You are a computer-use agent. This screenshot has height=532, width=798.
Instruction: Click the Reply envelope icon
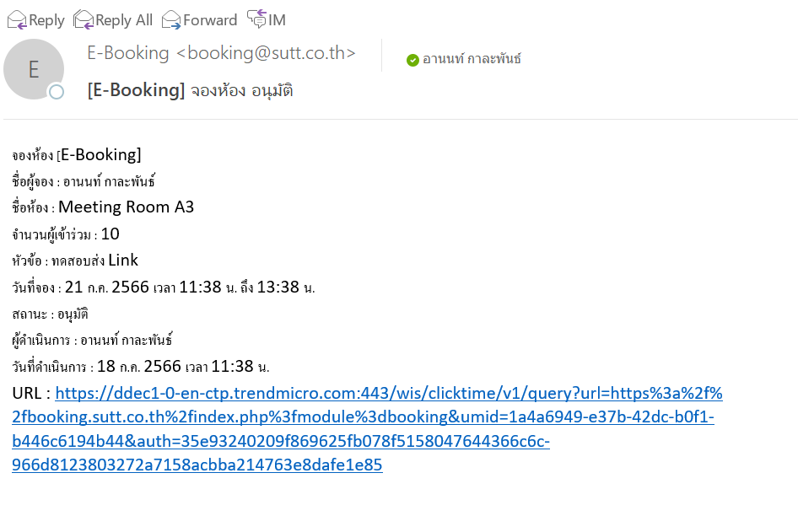16,20
